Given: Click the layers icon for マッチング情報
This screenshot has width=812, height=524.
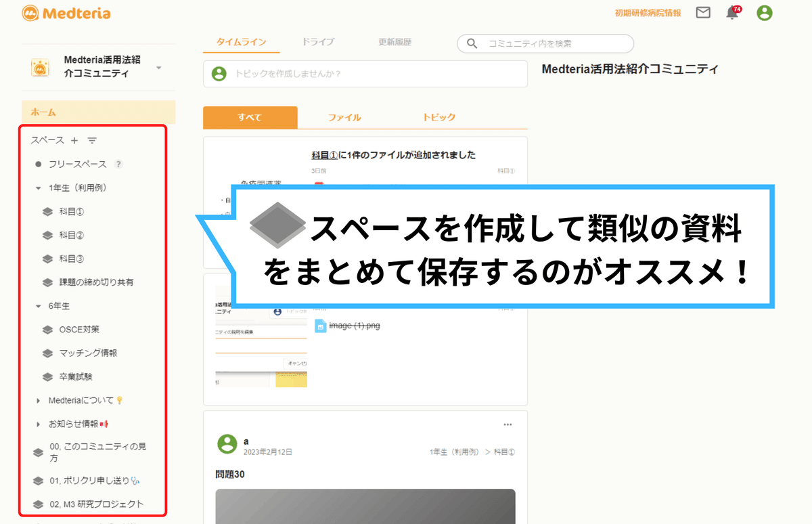Looking at the screenshot, I should click(x=47, y=353).
